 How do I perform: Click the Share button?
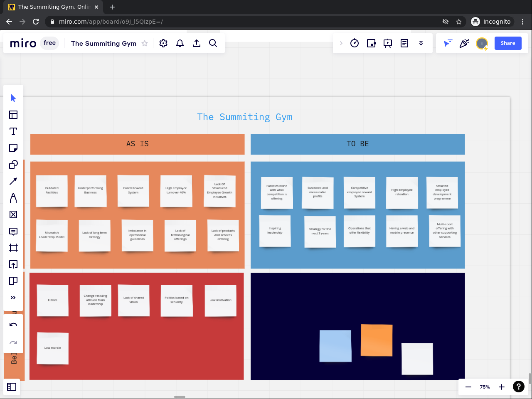pos(508,43)
